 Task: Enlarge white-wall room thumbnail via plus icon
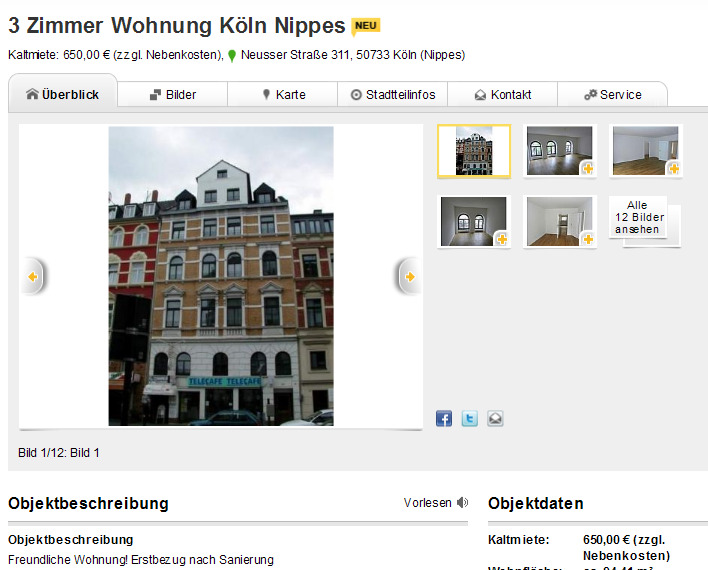tap(674, 168)
